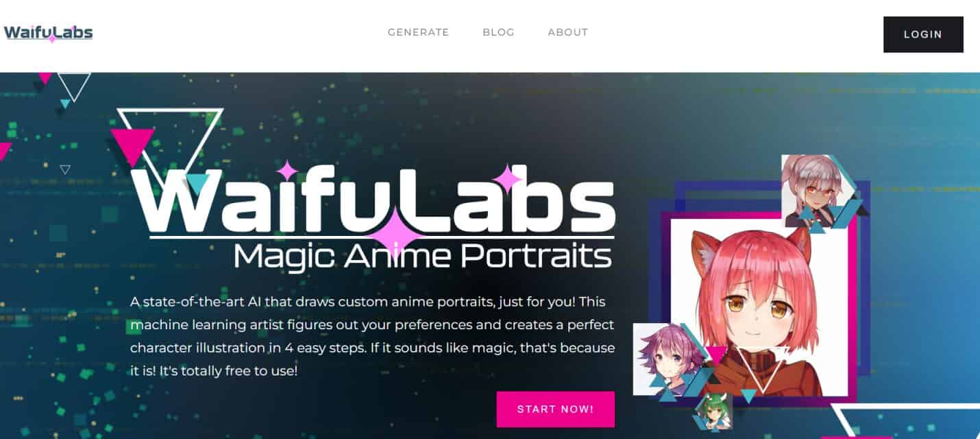980x439 pixels.
Task: Go to the About page
Action: (x=568, y=32)
